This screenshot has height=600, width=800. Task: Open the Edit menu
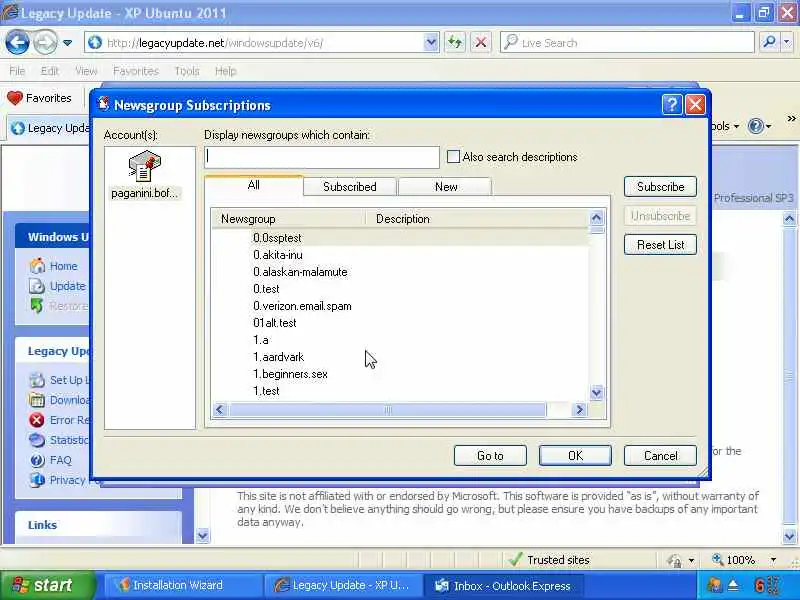pos(49,71)
